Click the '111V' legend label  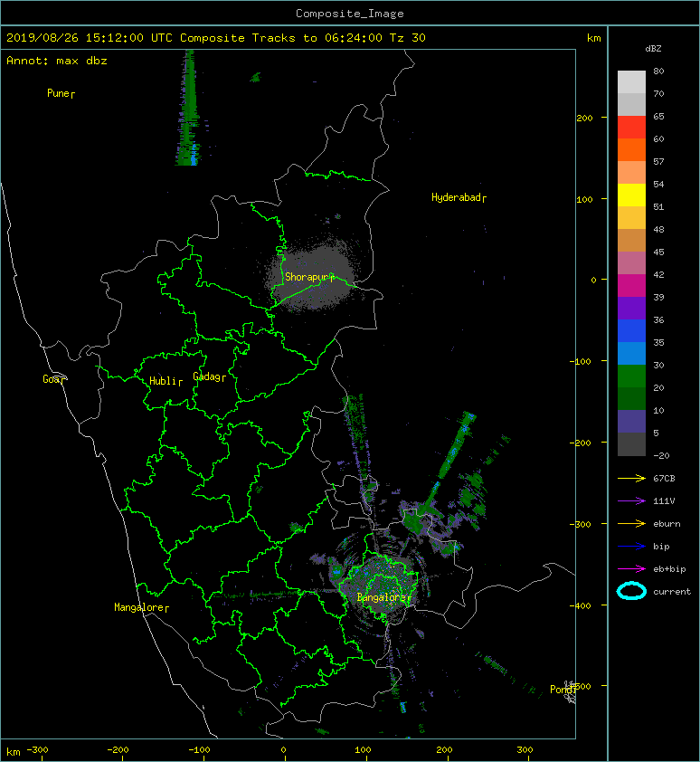[x=664, y=501]
